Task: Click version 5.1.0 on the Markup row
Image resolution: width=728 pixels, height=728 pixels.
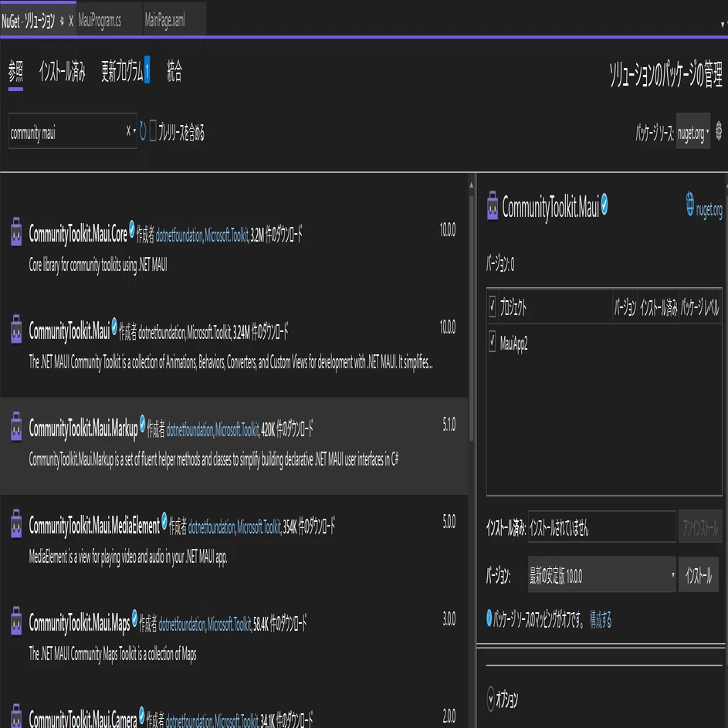Action: [449, 424]
